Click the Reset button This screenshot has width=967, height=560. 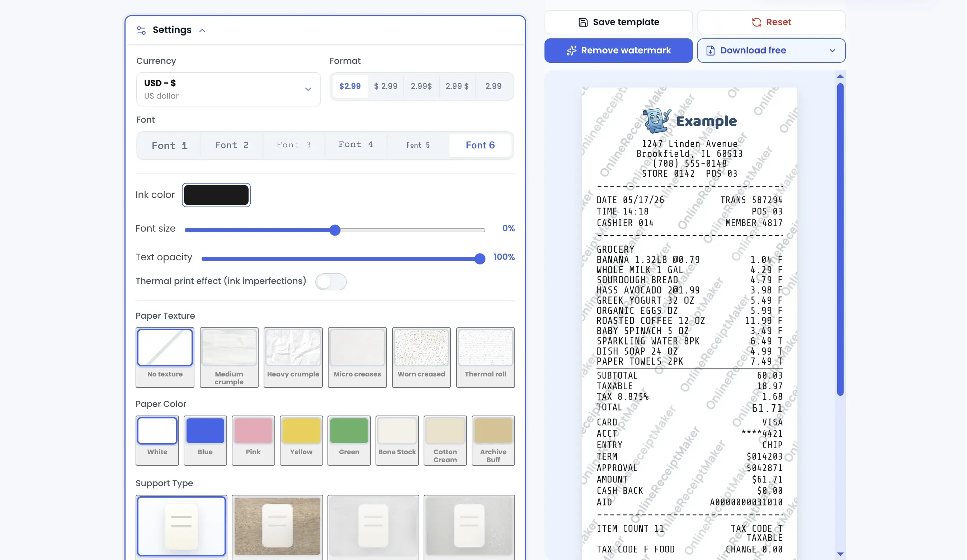pyautogui.click(x=771, y=22)
